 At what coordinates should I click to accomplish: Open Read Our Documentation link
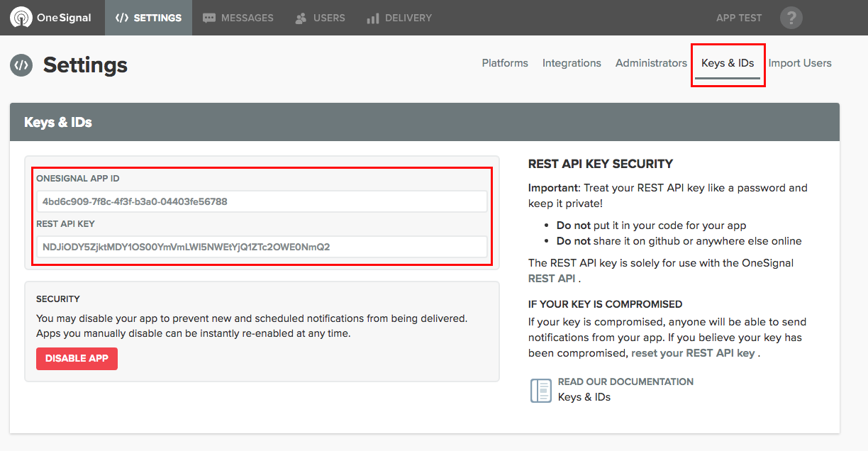click(625, 382)
